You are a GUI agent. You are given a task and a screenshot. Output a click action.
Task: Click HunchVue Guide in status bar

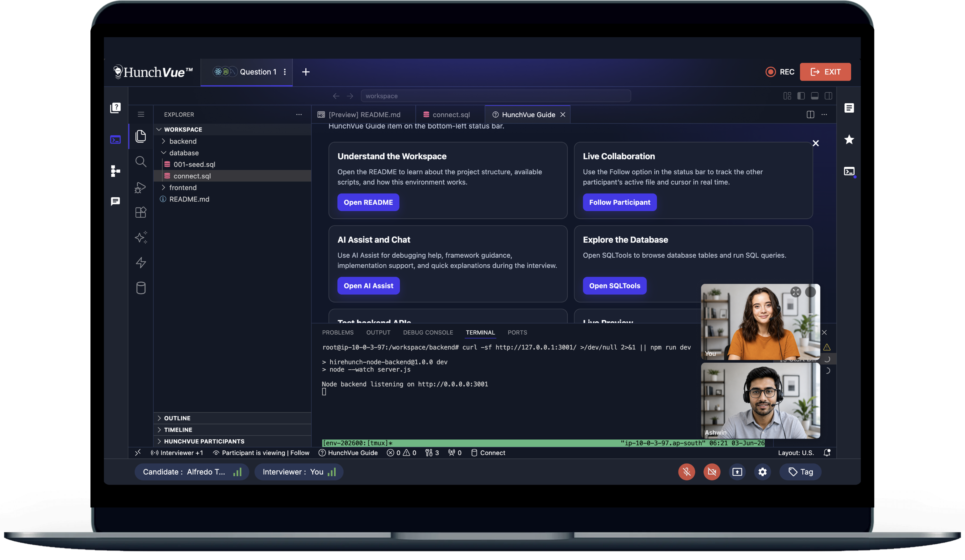(x=348, y=452)
